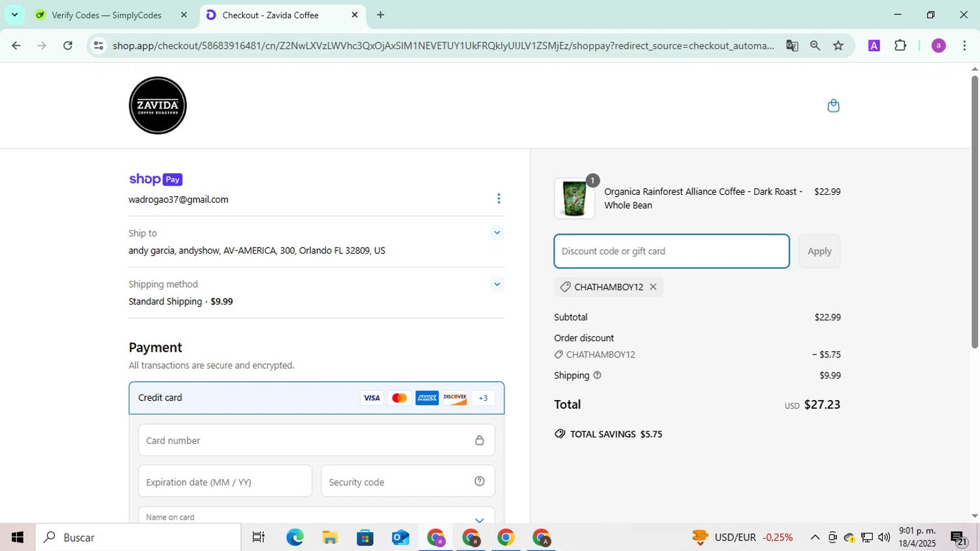
Task: Click the security code help icon
Action: (x=480, y=482)
